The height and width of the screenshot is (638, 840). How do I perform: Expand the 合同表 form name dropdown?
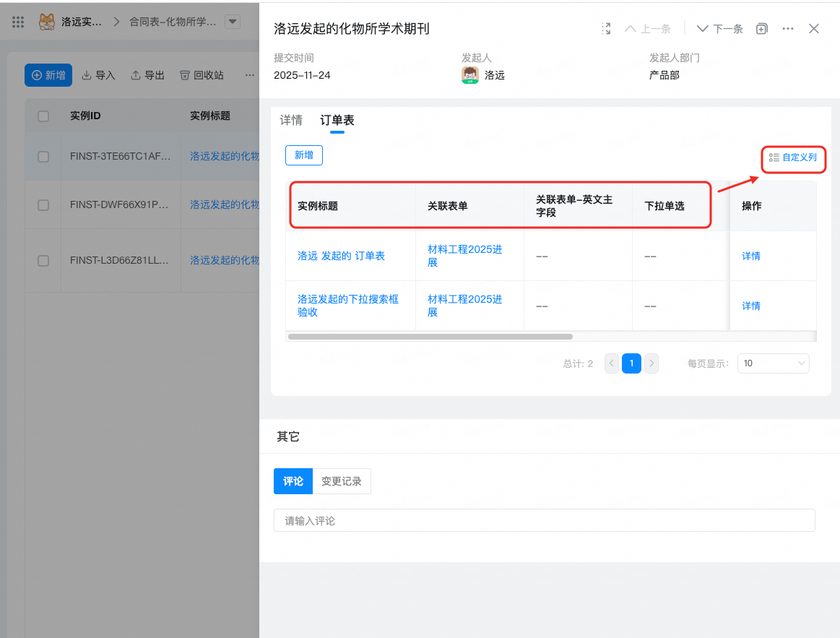click(x=233, y=22)
